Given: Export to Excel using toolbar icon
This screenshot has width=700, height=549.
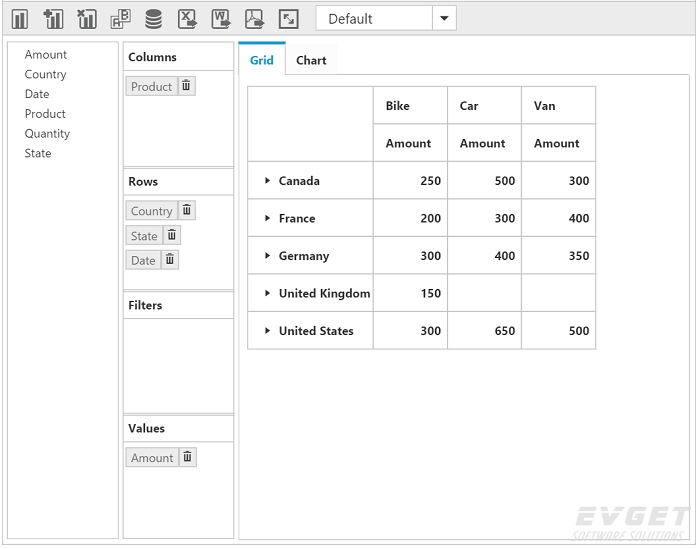Looking at the screenshot, I should point(188,19).
